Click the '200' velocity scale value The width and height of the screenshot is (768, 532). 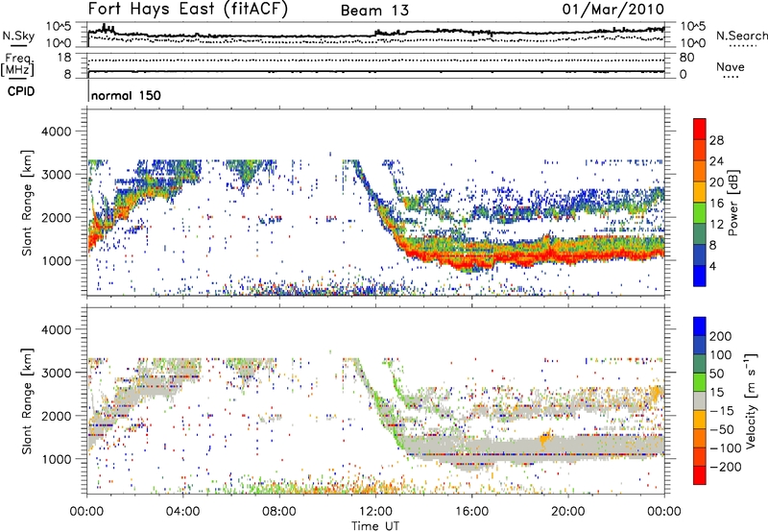721,336
